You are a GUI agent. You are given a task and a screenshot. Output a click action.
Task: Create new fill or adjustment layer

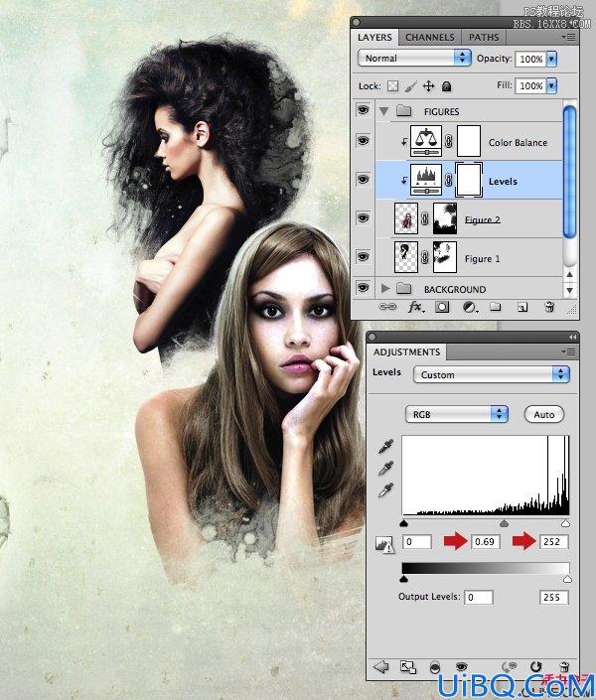tap(469, 307)
